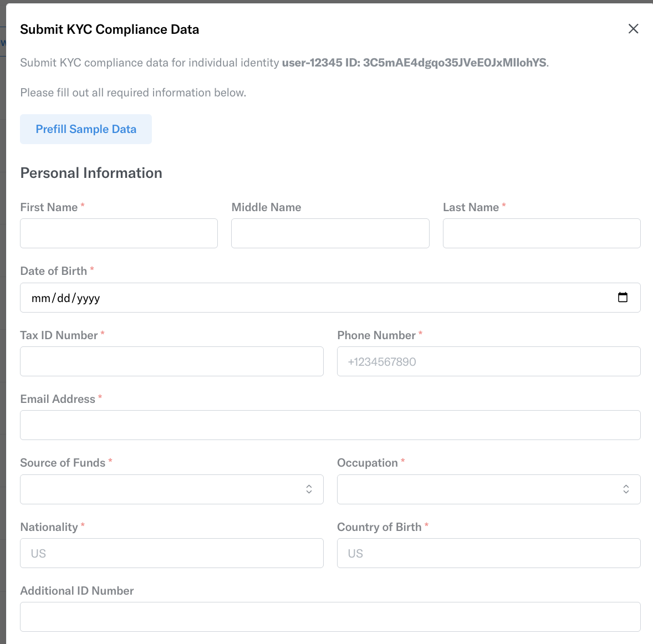The width and height of the screenshot is (653, 644).
Task: Focus the First Name input field
Action: [x=119, y=233]
